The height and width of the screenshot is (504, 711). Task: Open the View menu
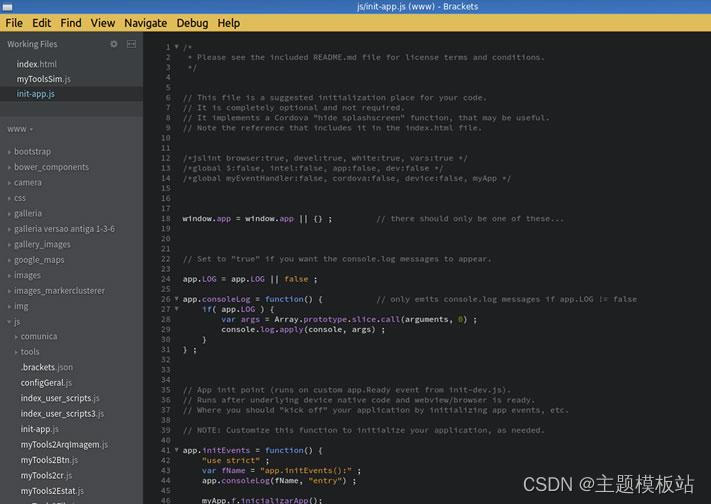point(103,23)
